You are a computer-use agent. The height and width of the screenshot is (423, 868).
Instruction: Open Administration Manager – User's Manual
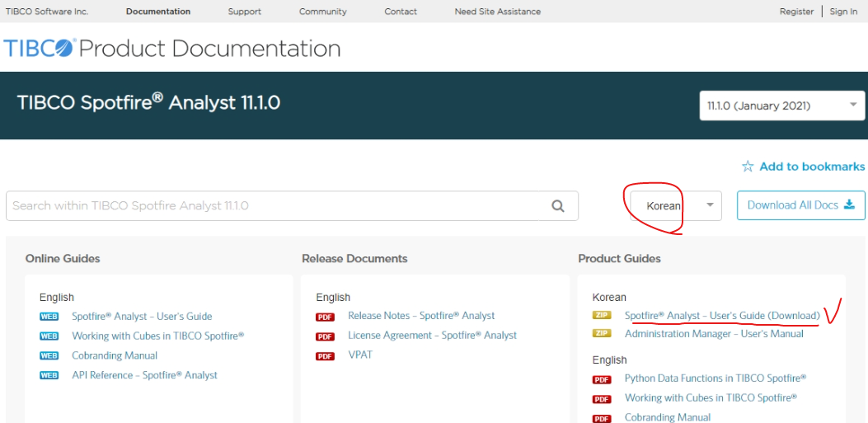pos(714,334)
